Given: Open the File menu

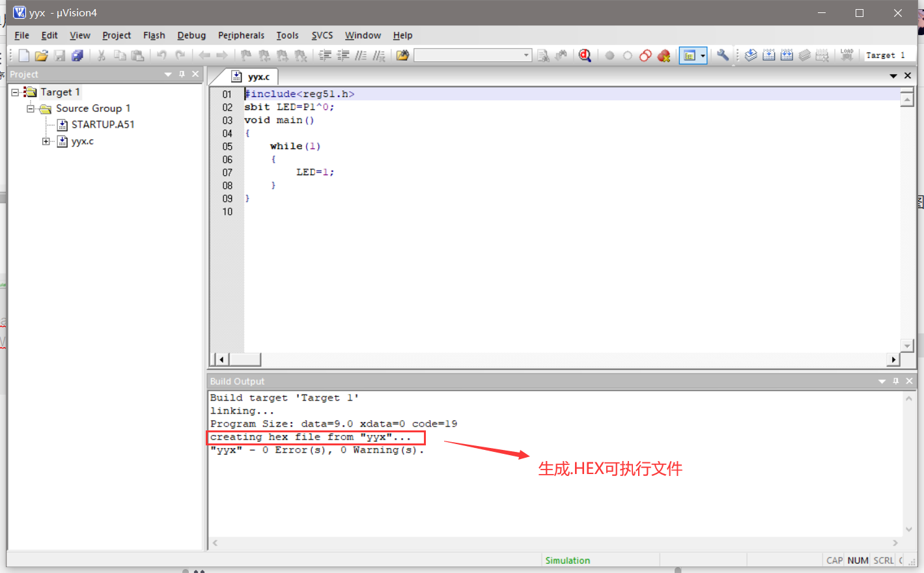Looking at the screenshot, I should click(21, 35).
